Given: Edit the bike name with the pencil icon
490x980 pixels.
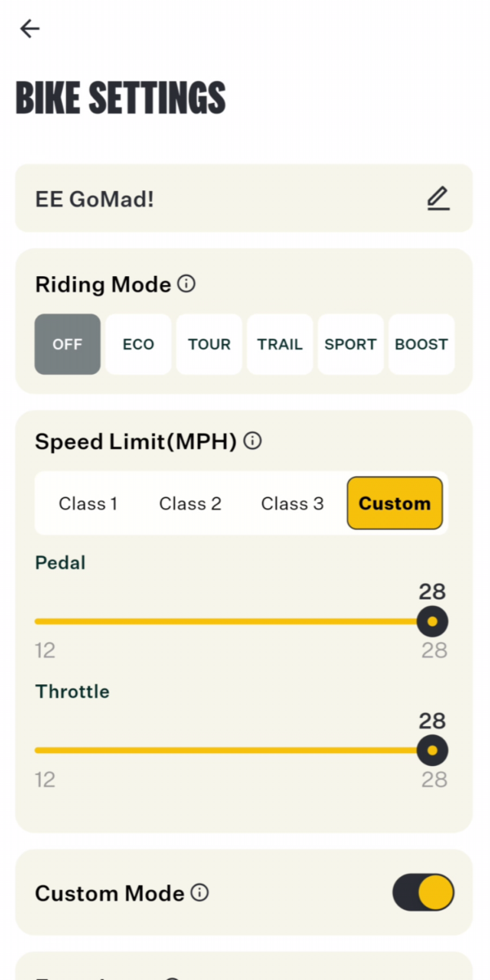Looking at the screenshot, I should tap(439, 198).
